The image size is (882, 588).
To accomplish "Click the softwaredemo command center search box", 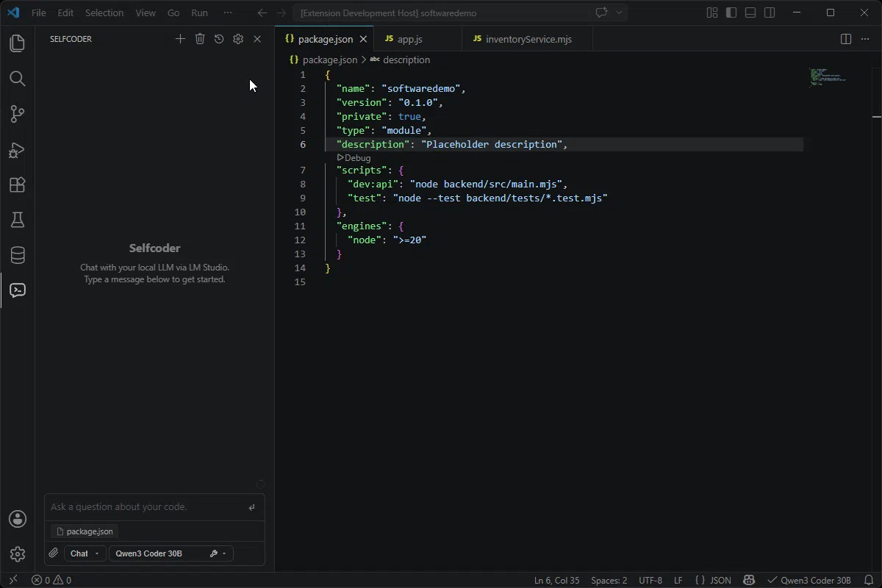I will [441, 12].
